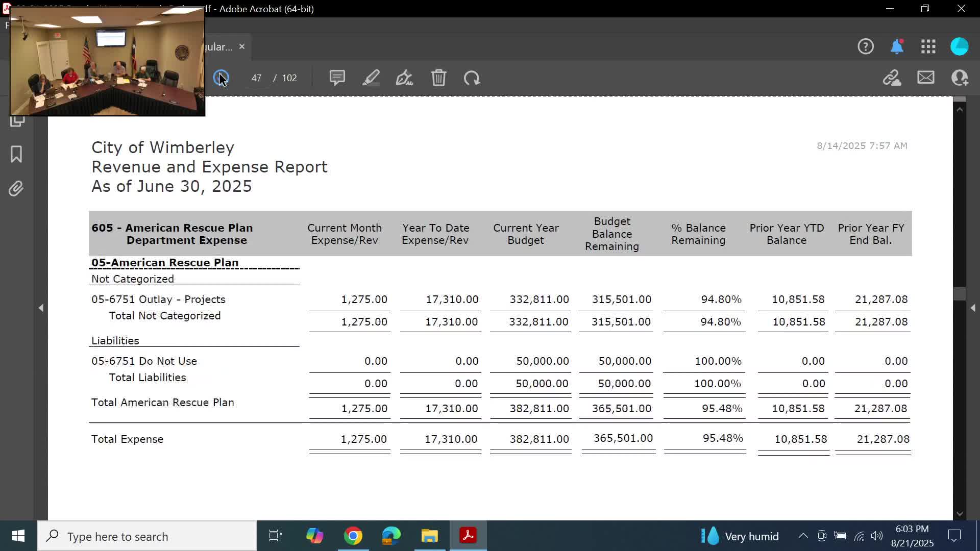
Task: Open the notifications bell
Action: click(897, 46)
